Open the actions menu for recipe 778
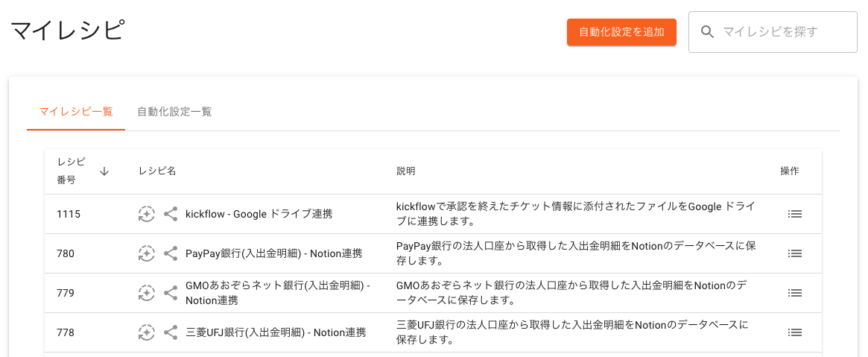Viewport: 868px width, 357px height. click(794, 332)
